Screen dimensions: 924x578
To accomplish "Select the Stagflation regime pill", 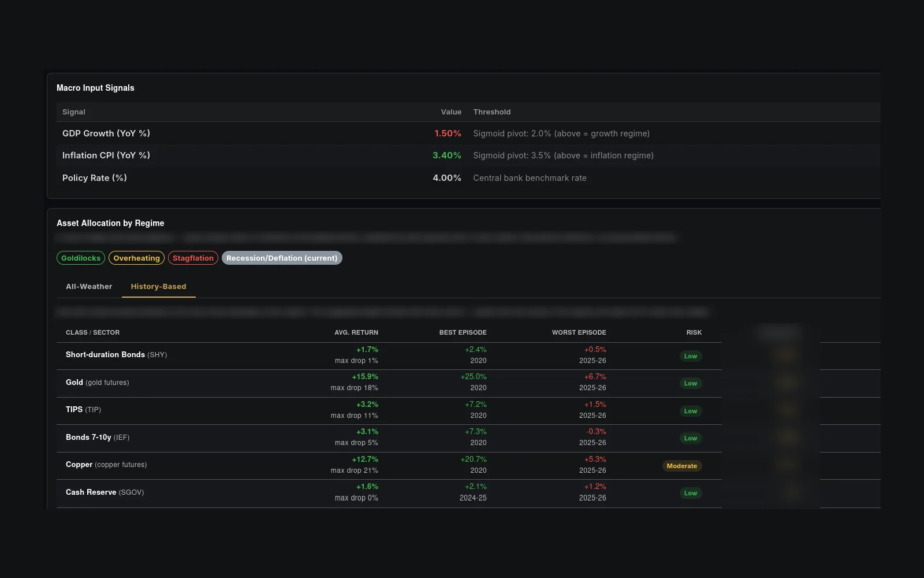I will (193, 258).
